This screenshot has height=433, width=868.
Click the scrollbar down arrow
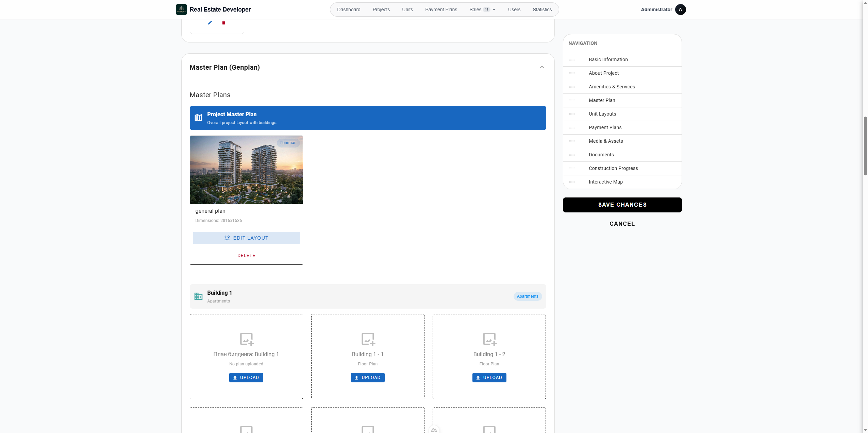[x=865, y=430]
